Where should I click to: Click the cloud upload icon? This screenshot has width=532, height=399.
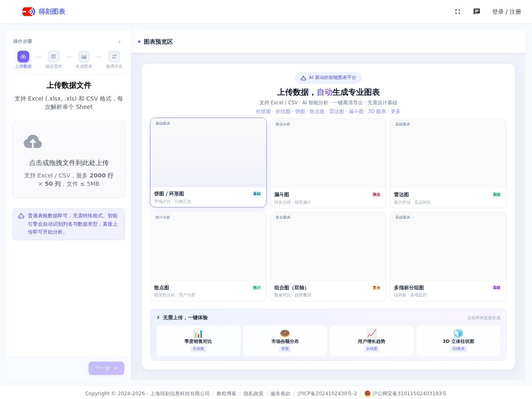[33, 142]
